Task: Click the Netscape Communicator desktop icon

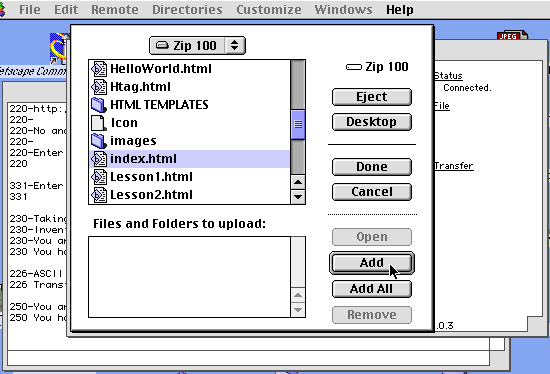Action: click(x=59, y=48)
